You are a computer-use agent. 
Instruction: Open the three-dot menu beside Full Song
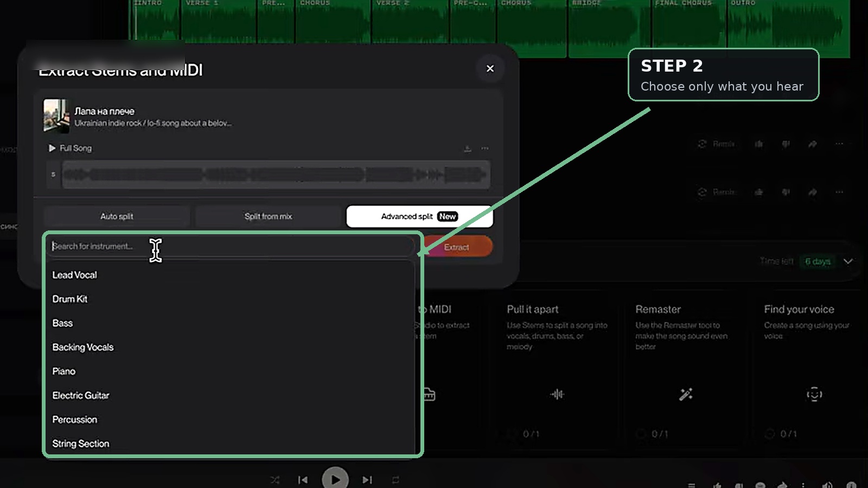485,149
